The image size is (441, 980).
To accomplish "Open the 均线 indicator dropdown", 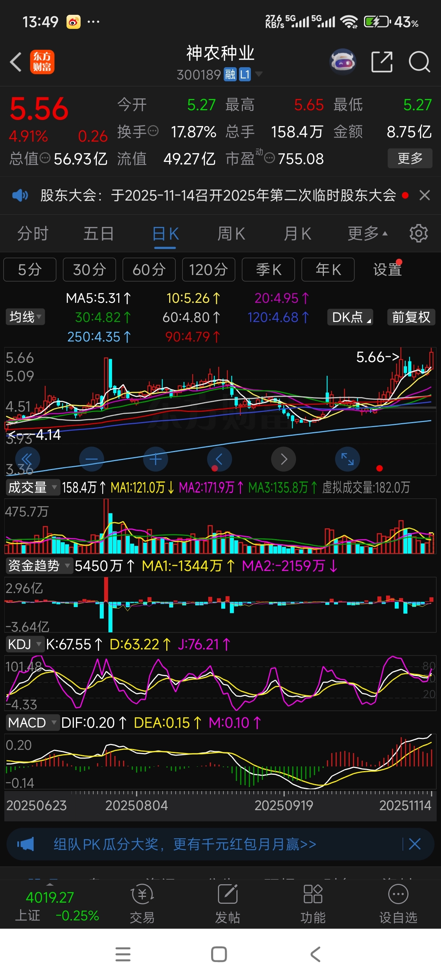I will coord(25,317).
